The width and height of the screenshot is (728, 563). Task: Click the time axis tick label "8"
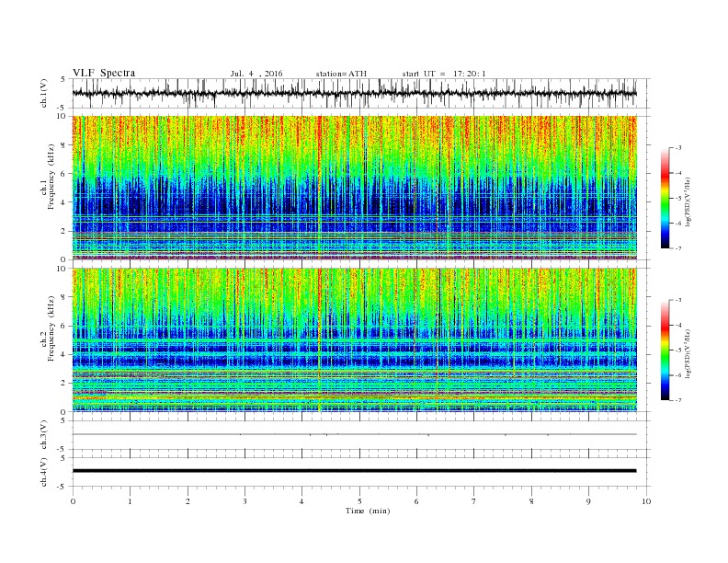tap(531, 501)
